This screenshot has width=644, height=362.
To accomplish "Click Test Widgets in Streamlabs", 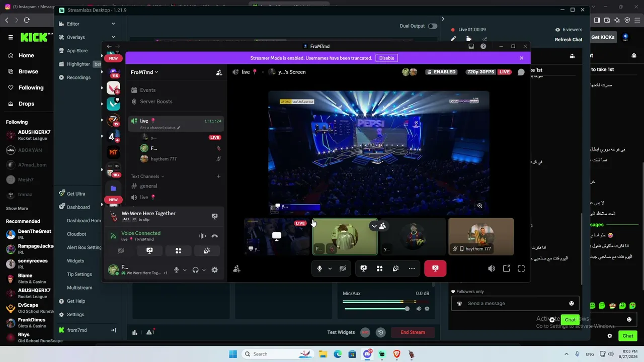I will coord(341,332).
